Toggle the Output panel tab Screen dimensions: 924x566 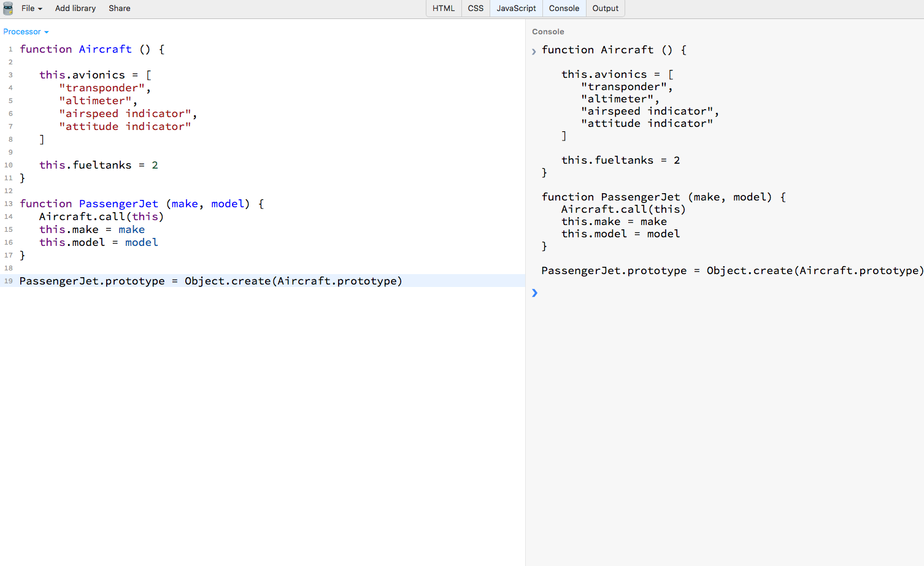pos(606,9)
